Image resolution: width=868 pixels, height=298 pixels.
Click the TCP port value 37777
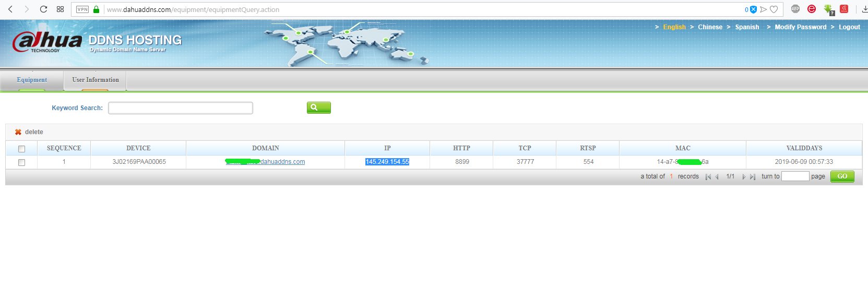point(525,162)
